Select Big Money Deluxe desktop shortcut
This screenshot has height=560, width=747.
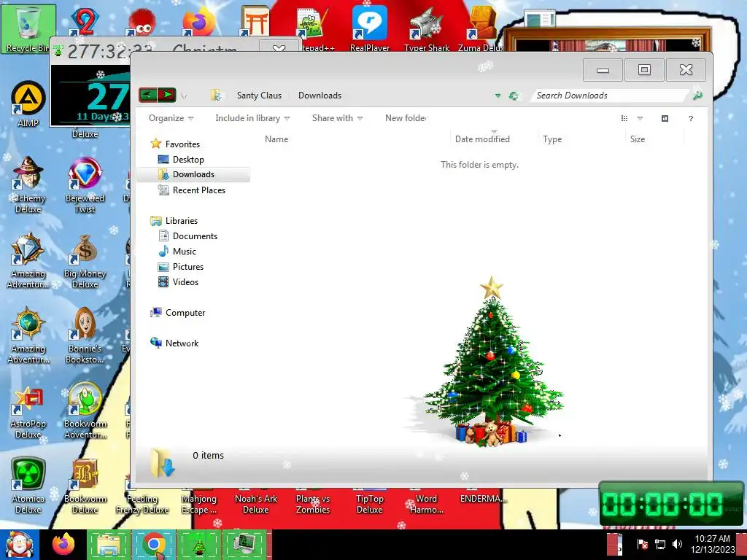pyautogui.click(x=85, y=261)
